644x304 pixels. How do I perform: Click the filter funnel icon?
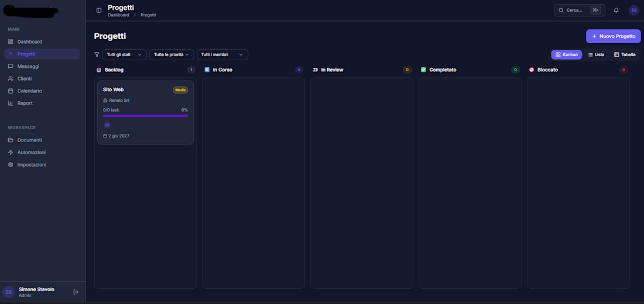click(97, 54)
